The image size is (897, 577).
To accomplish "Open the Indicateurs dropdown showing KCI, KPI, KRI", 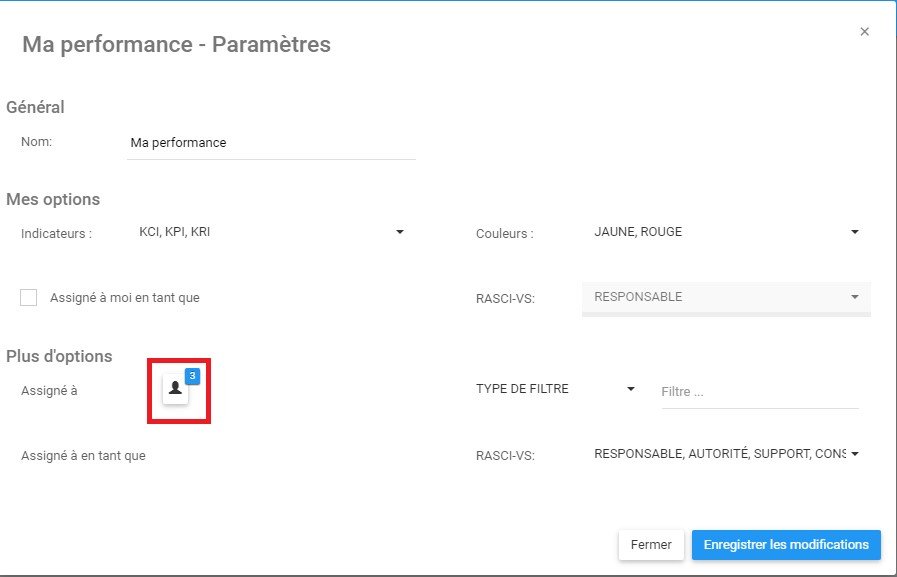I will [x=271, y=232].
